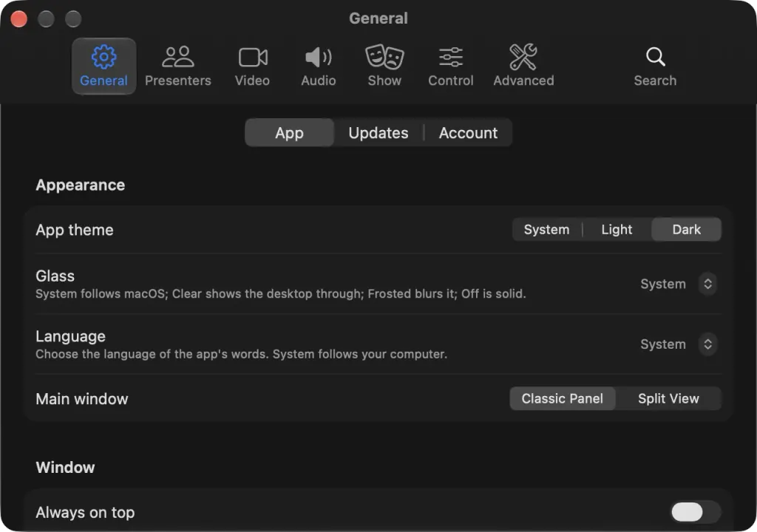Click the Always on top label

[x=85, y=512]
